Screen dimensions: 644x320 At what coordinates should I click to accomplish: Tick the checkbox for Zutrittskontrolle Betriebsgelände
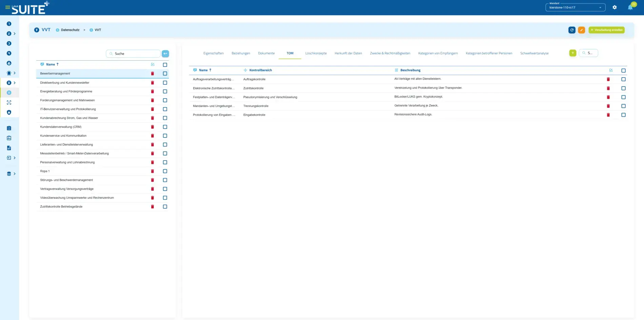165,207
